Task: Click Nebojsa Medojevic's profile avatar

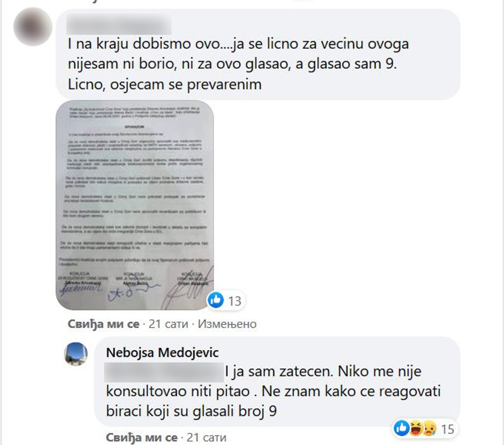Action: tap(76, 354)
